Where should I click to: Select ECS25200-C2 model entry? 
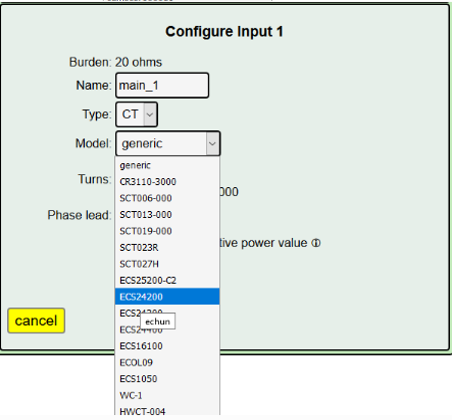[x=167, y=280]
